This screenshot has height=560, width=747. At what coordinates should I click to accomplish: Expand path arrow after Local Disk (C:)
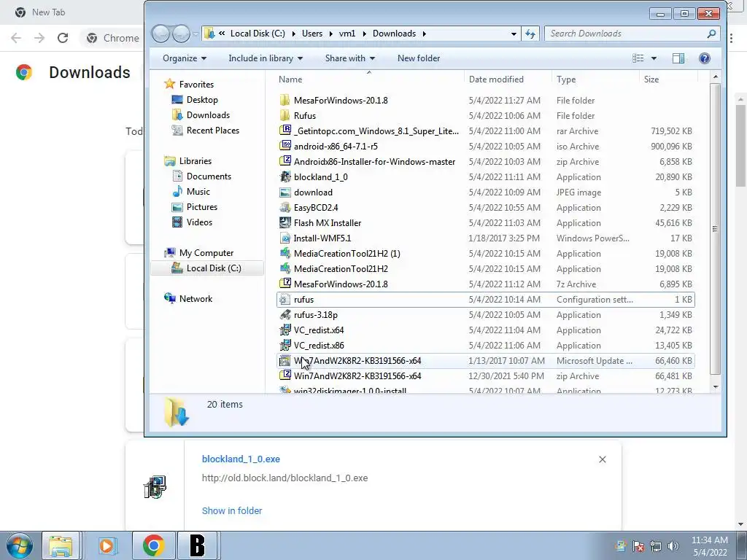point(293,34)
